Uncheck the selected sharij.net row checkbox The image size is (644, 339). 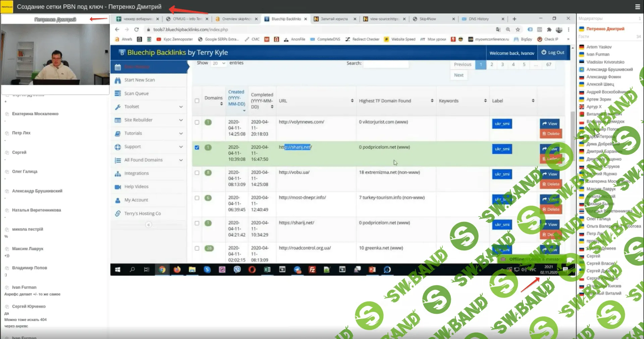point(197,147)
